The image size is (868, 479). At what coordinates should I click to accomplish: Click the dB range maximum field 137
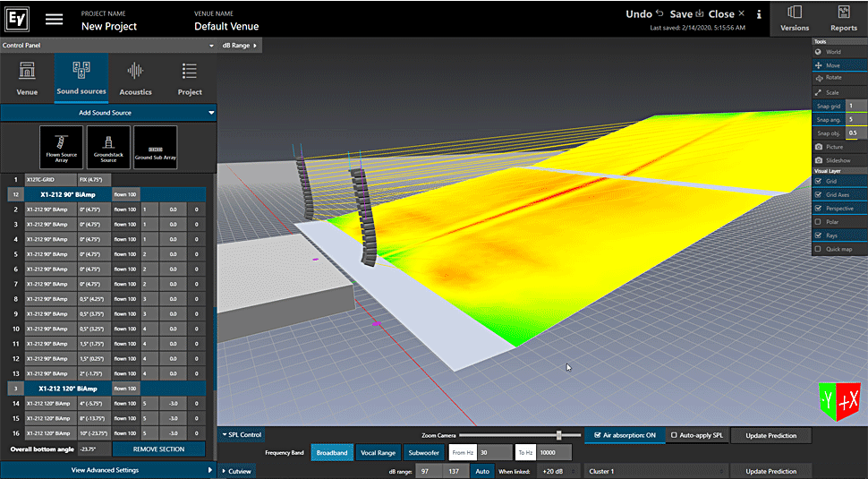pyautogui.click(x=455, y=471)
